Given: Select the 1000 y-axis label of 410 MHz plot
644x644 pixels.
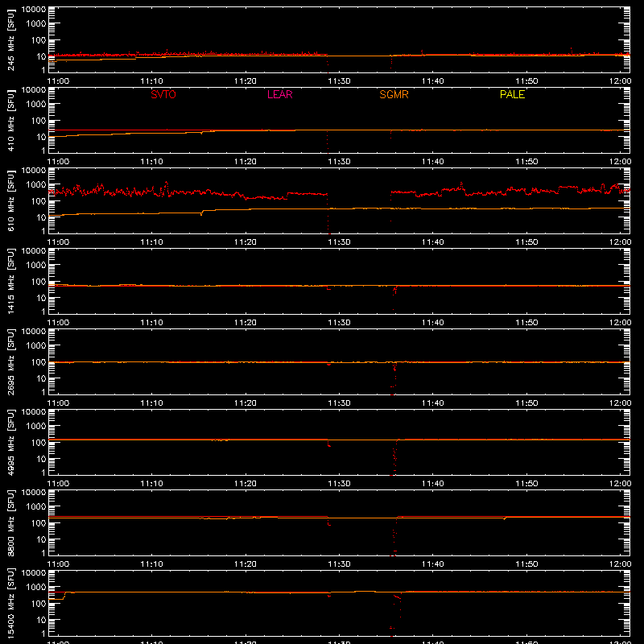Looking at the screenshot, I should 36,104.
